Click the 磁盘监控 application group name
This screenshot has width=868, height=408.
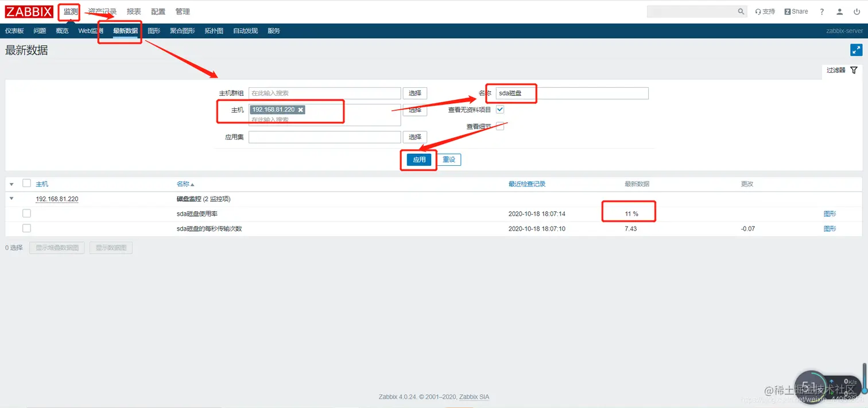189,199
